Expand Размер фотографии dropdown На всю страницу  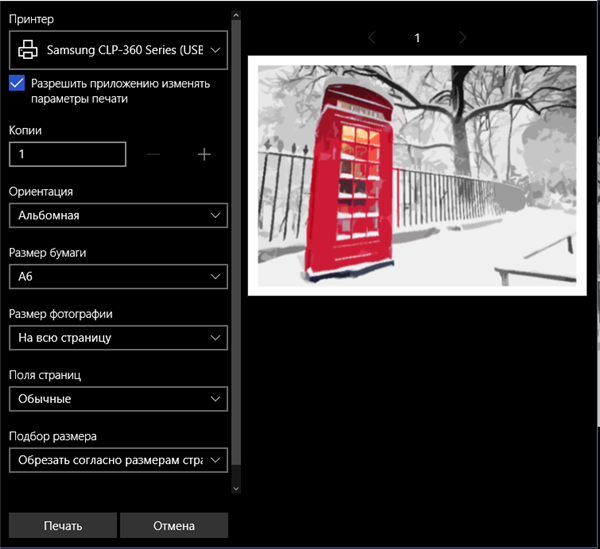tap(118, 337)
